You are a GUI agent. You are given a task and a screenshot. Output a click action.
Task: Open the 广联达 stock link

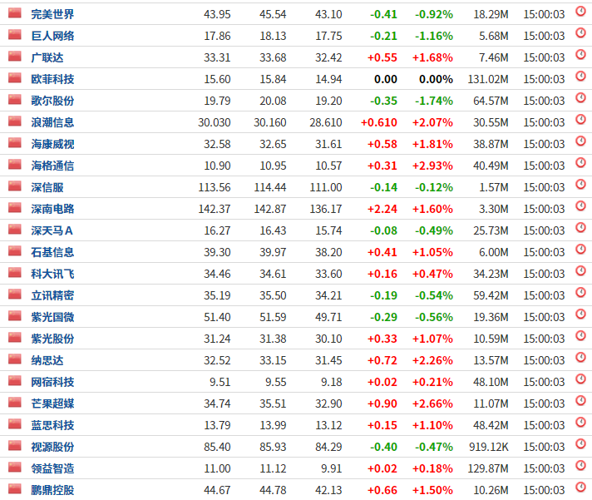coord(47,58)
